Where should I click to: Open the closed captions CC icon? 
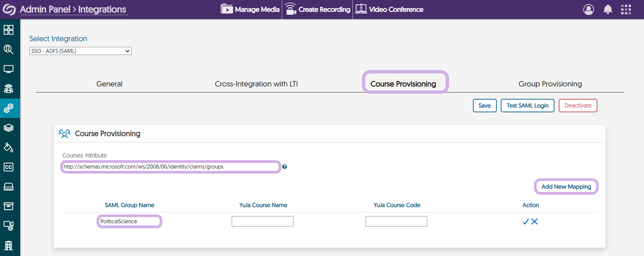[x=8, y=167]
